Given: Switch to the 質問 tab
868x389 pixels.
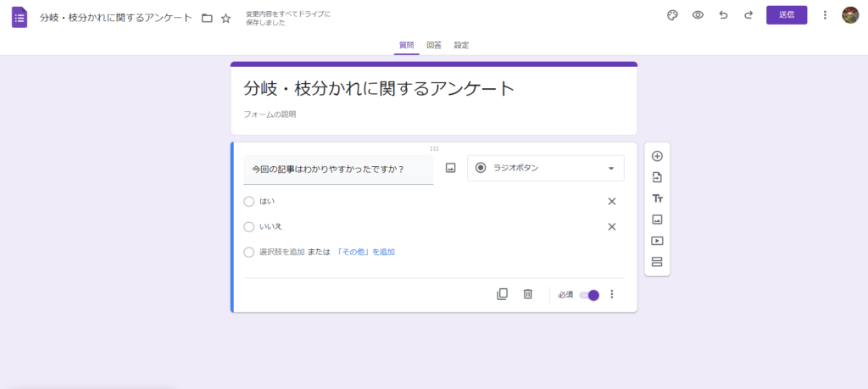Looking at the screenshot, I should (406, 46).
